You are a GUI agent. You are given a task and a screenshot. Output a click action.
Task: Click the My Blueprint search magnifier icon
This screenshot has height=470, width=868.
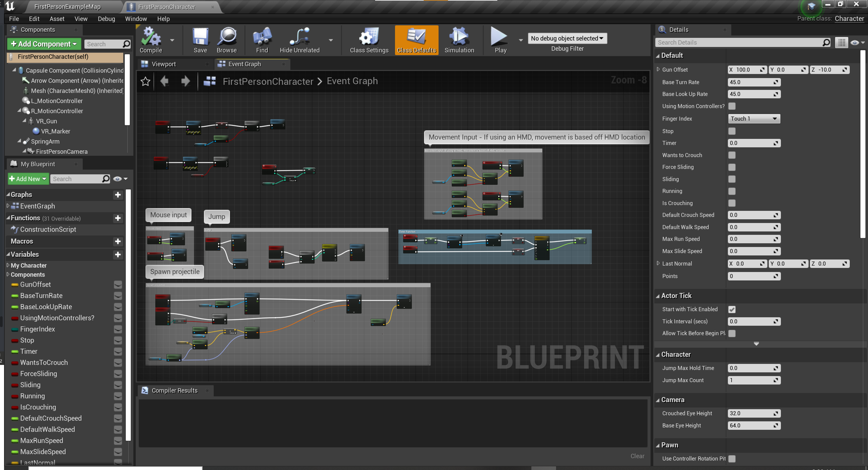(106, 179)
